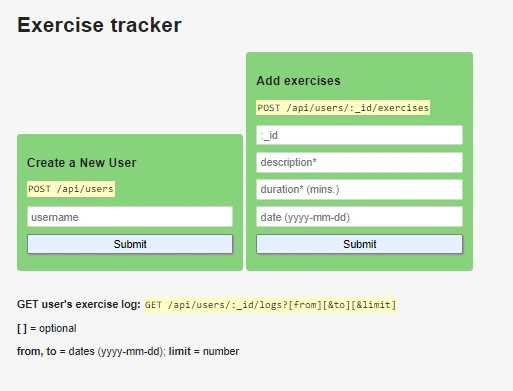This screenshot has width=513, height=391.
Task: Click the Add exercises heading
Action: point(298,81)
